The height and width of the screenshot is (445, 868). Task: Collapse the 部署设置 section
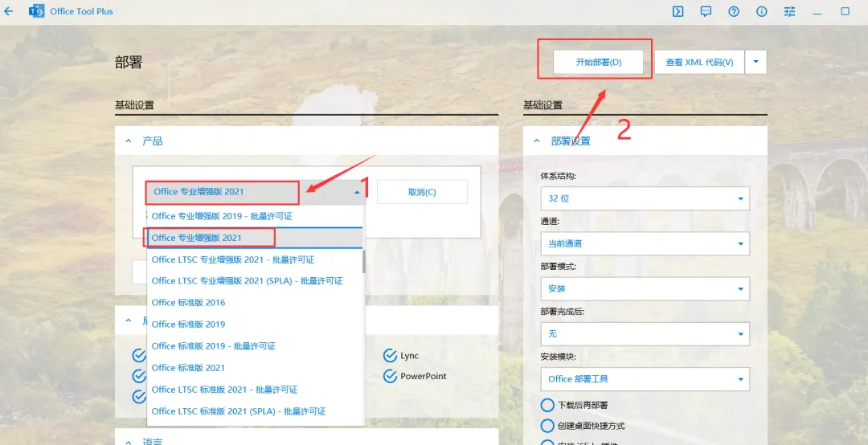[x=536, y=141]
